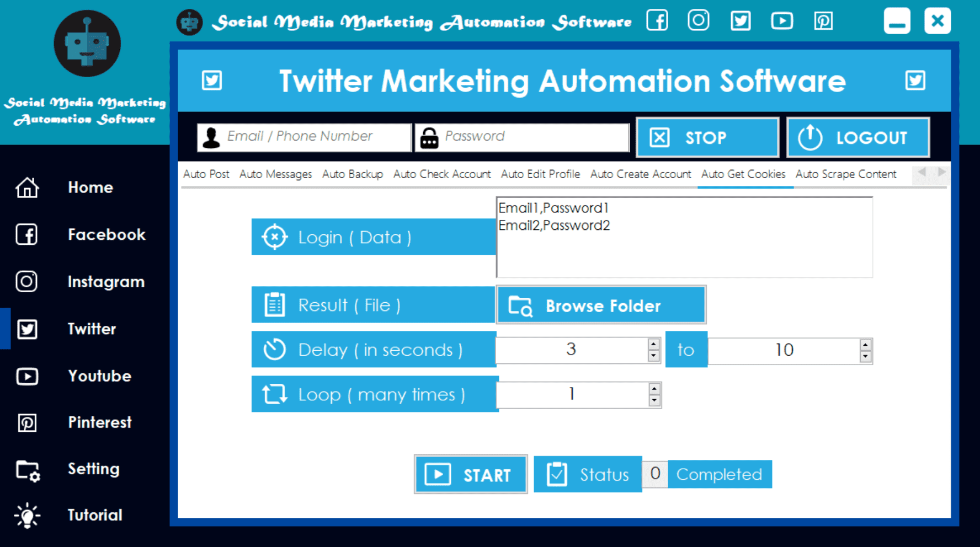The image size is (980, 547).
Task: Open Setting in the sidebar
Action: tap(93, 469)
